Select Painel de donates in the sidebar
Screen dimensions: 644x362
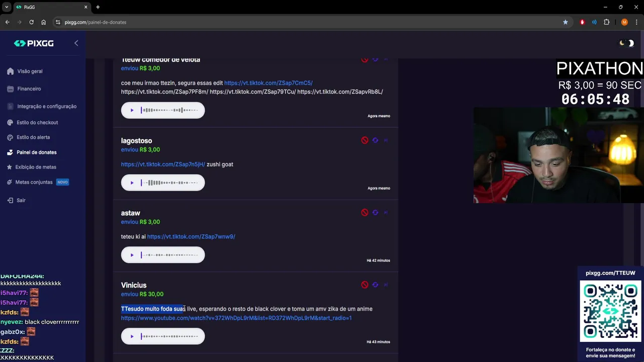point(36,152)
